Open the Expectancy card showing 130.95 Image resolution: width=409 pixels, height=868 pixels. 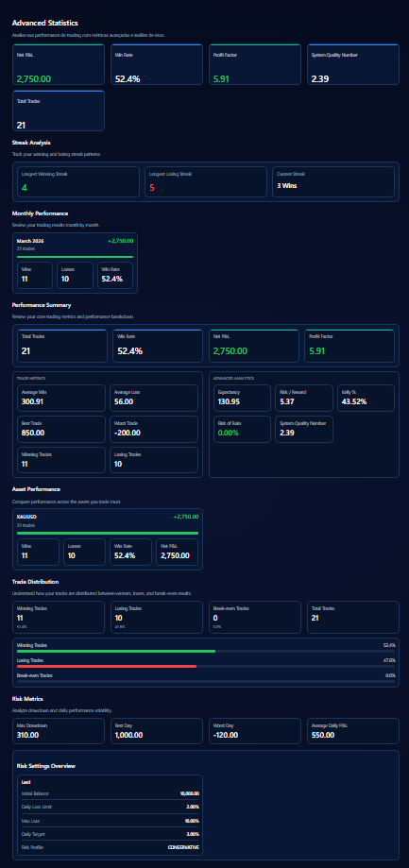(243, 398)
